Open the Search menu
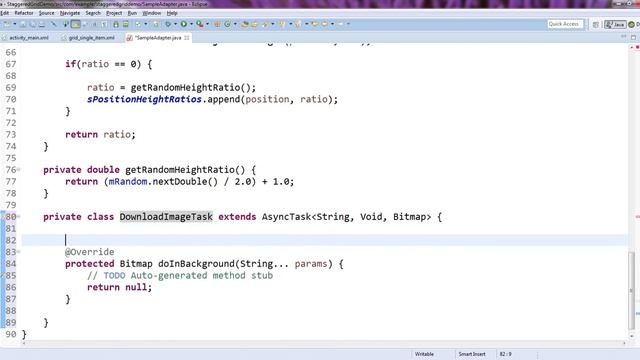The image size is (640, 360). tap(93, 13)
